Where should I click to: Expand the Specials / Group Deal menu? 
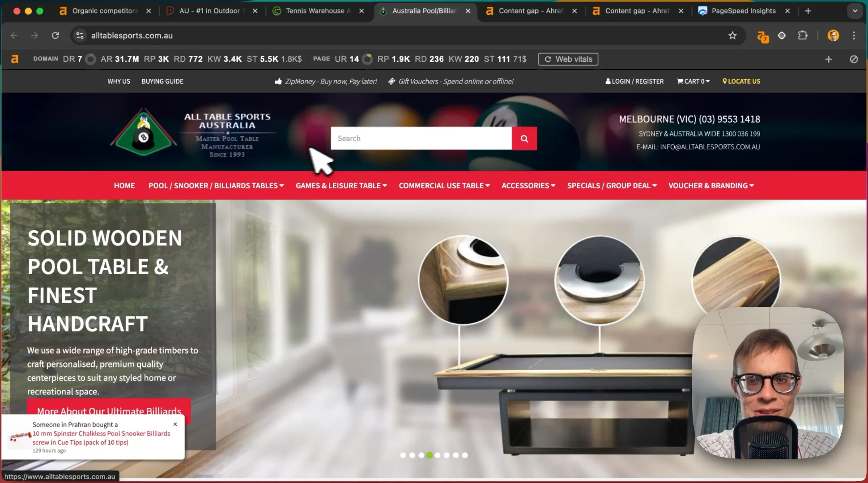click(x=612, y=186)
